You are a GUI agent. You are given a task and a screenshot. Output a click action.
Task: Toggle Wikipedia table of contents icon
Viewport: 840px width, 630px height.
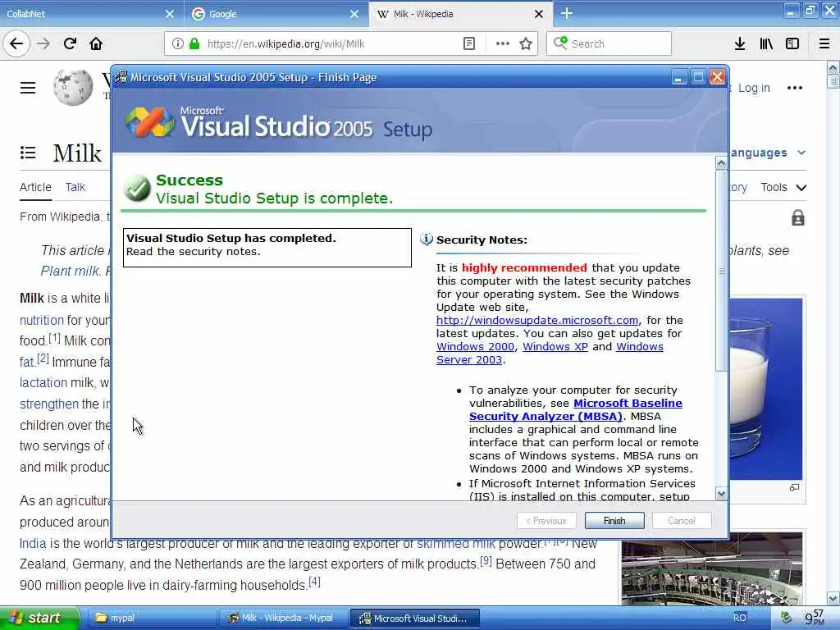(28, 153)
